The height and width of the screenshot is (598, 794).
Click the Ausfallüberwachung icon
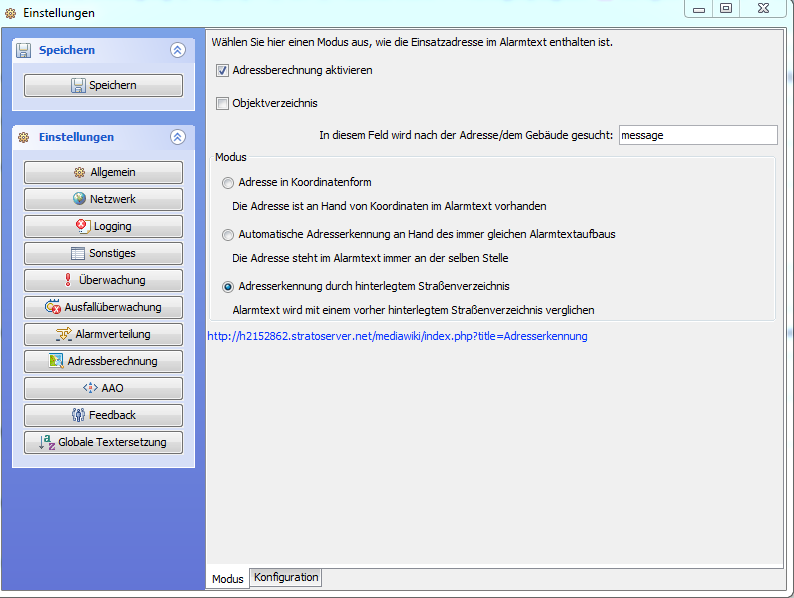coord(53,308)
